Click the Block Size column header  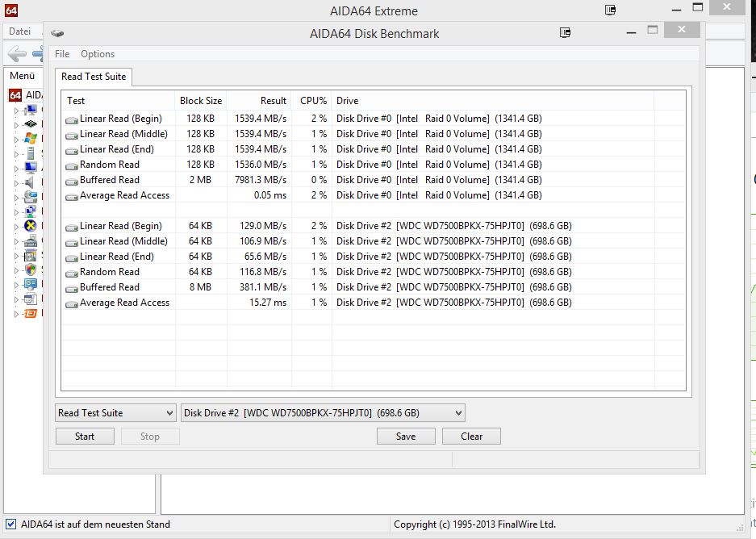[x=201, y=101]
